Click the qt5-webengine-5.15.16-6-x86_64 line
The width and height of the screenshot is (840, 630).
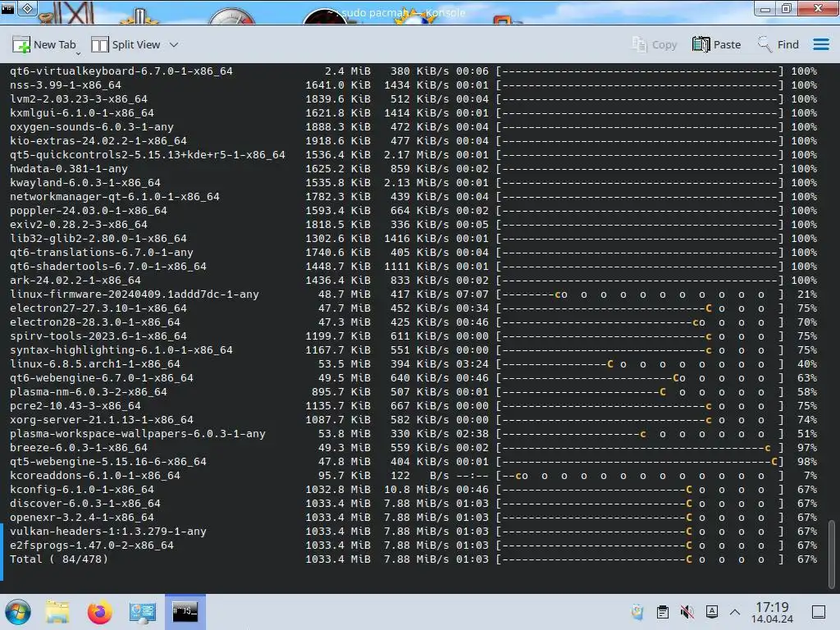pos(413,461)
